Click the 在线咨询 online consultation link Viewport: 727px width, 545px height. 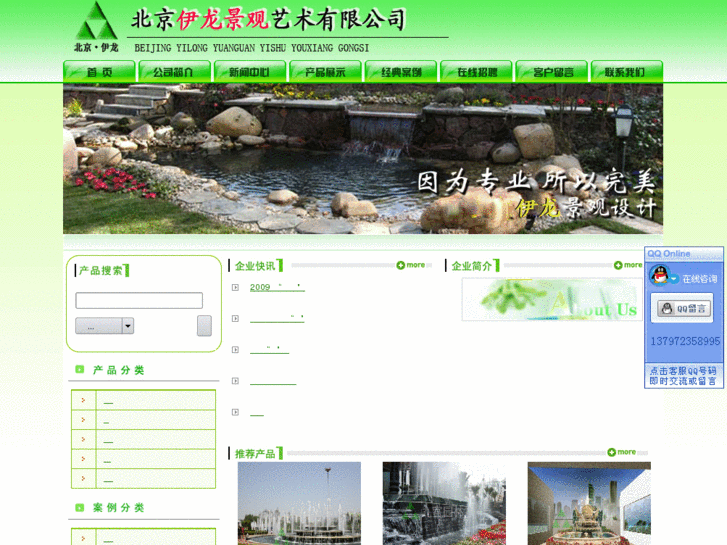700,279
